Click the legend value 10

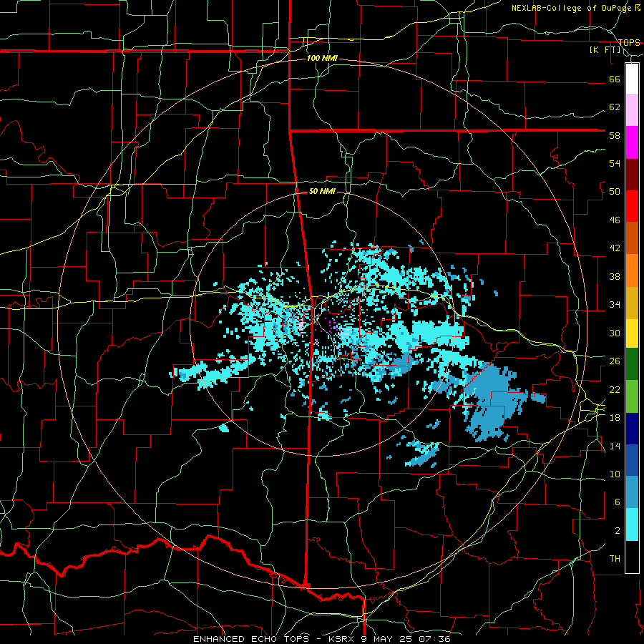(x=615, y=474)
